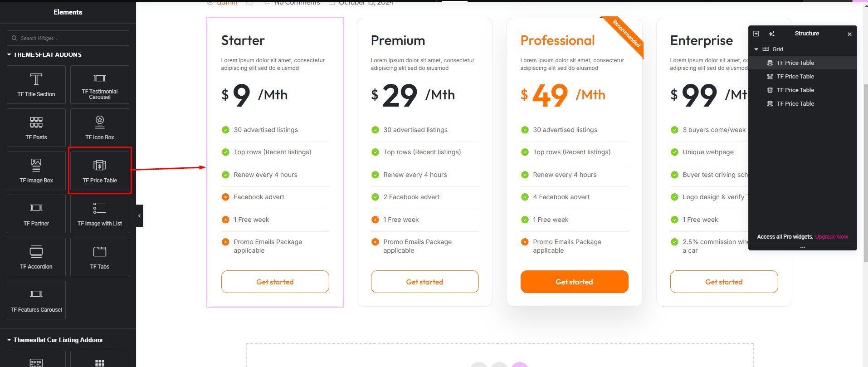Focus the Search Widget input field
This screenshot has width=868, height=367.
[x=68, y=38]
